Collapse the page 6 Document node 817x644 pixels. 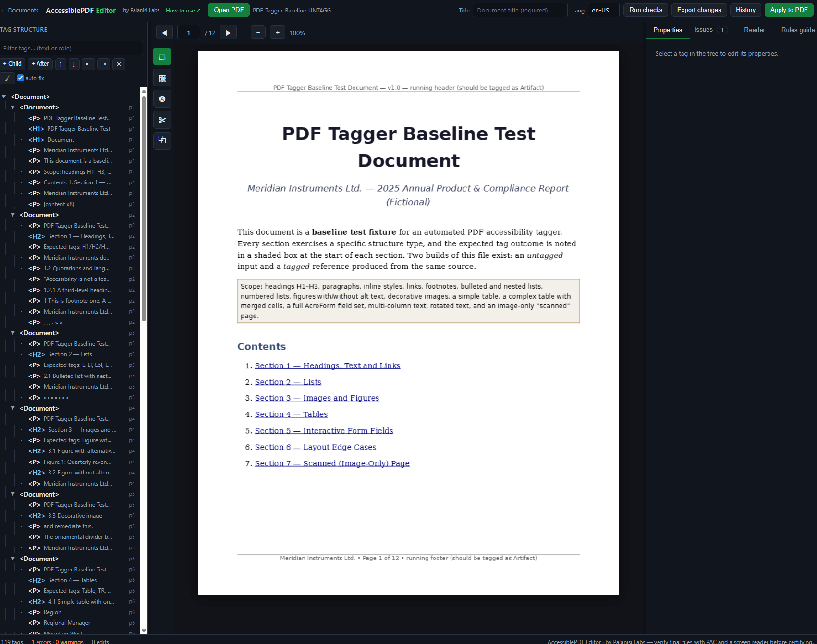click(12, 559)
